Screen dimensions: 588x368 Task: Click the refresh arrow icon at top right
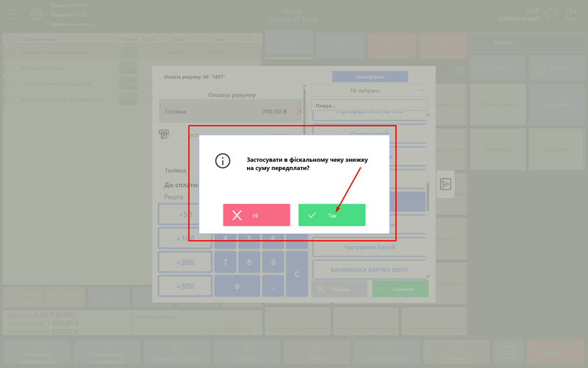coord(571,14)
